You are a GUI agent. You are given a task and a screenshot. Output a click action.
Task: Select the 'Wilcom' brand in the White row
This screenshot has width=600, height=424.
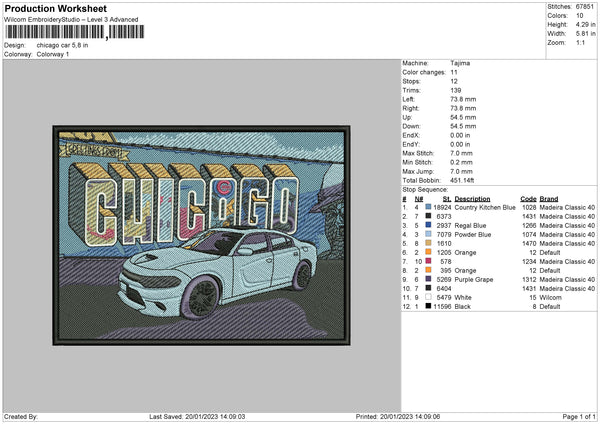point(550,297)
